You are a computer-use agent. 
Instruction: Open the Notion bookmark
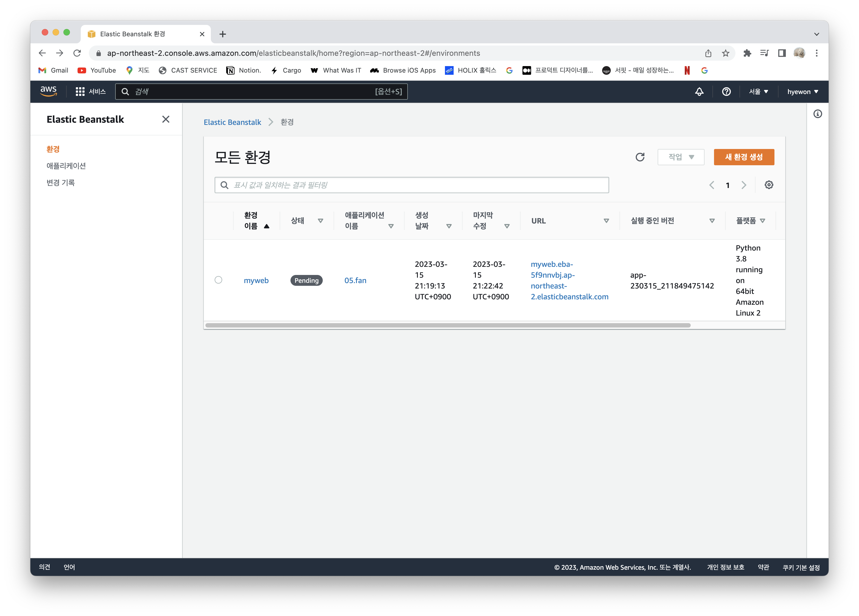point(244,70)
